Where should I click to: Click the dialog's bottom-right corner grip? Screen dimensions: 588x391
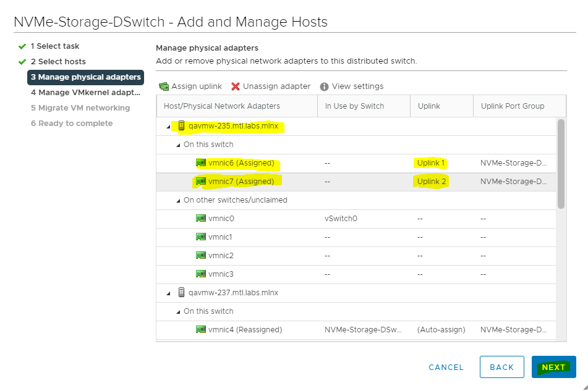click(585, 388)
